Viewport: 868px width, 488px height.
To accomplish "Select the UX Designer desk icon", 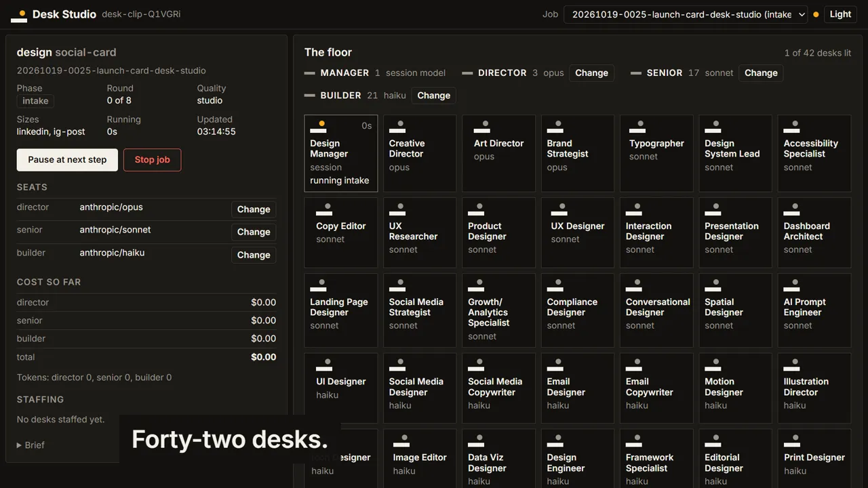I will pos(559,209).
